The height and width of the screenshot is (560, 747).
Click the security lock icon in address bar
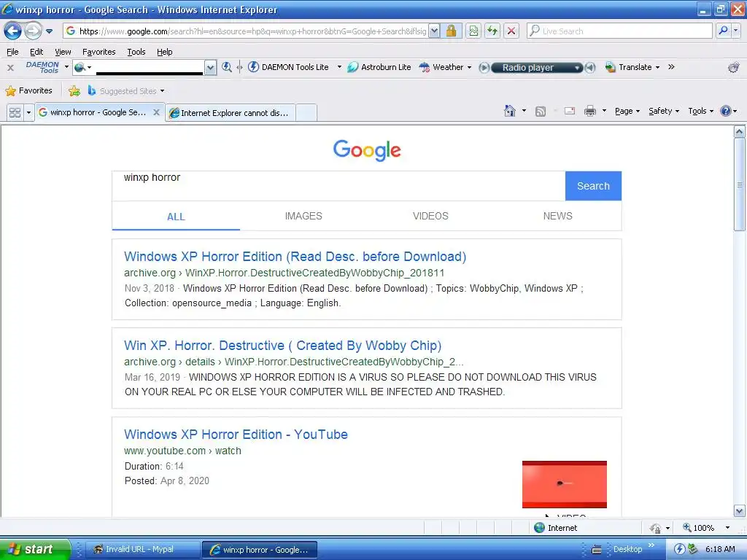(451, 31)
